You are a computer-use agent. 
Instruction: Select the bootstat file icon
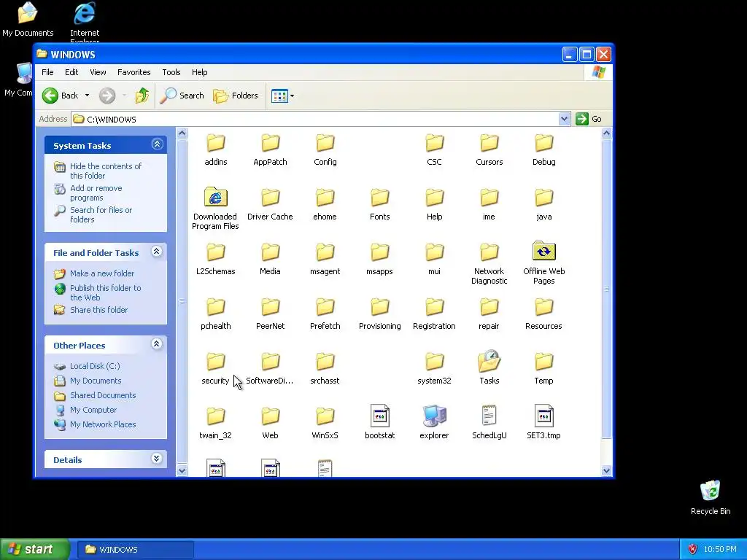379,416
